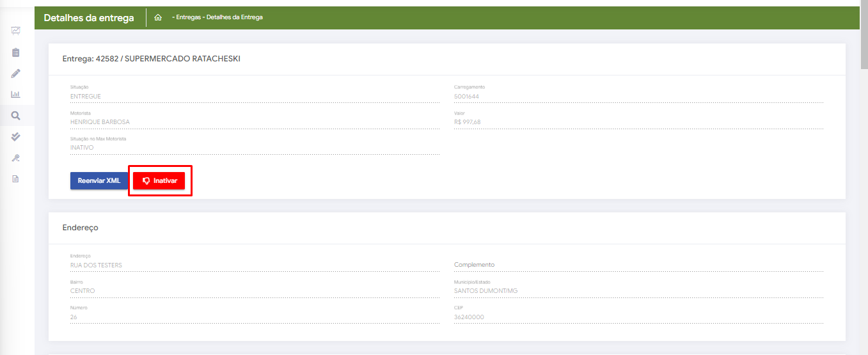Select the magnifier search sidebar icon
Screen dimensions: 868x355
click(16, 116)
